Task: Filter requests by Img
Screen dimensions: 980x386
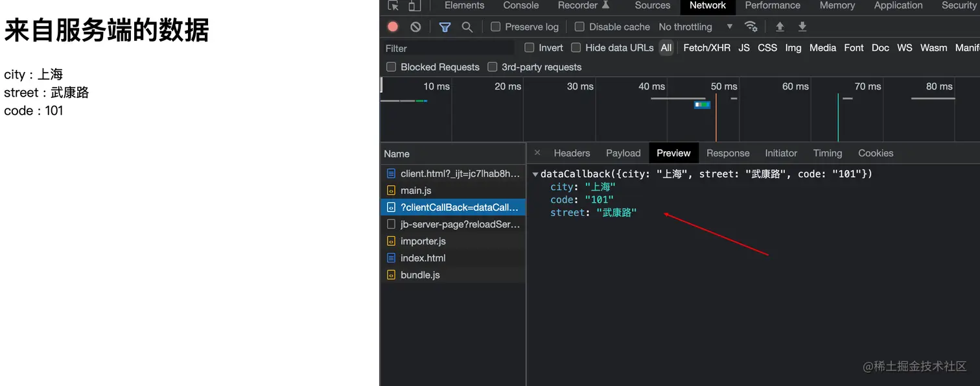Action: (x=793, y=47)
